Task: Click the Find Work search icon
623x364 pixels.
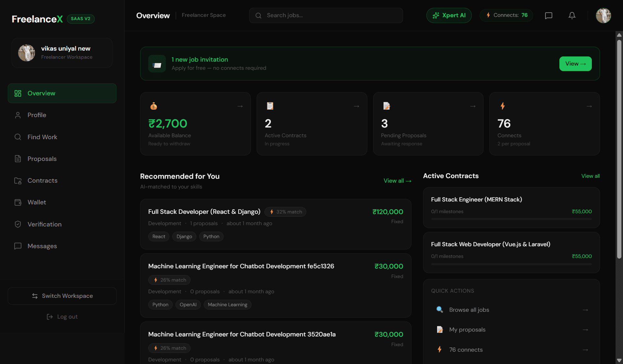Action: (18, 137)
